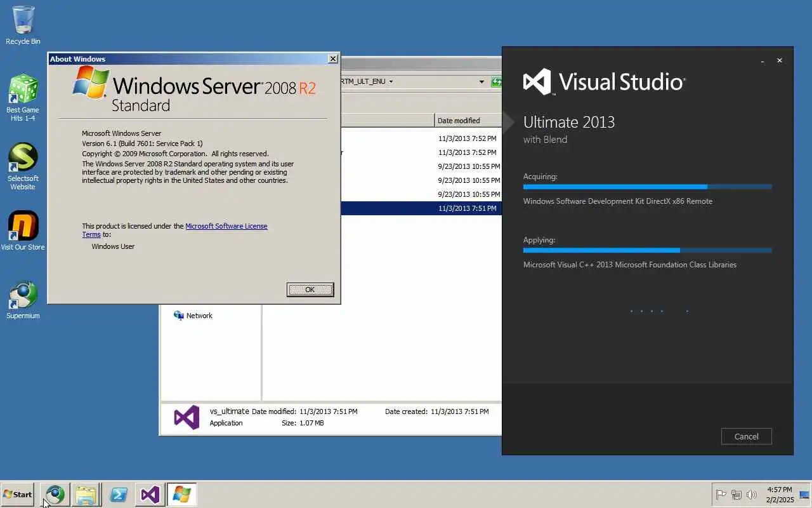The width and height of the screenshot is (812, 508).
Task: Click the Applying progress bar
Action: pos(648,250)
